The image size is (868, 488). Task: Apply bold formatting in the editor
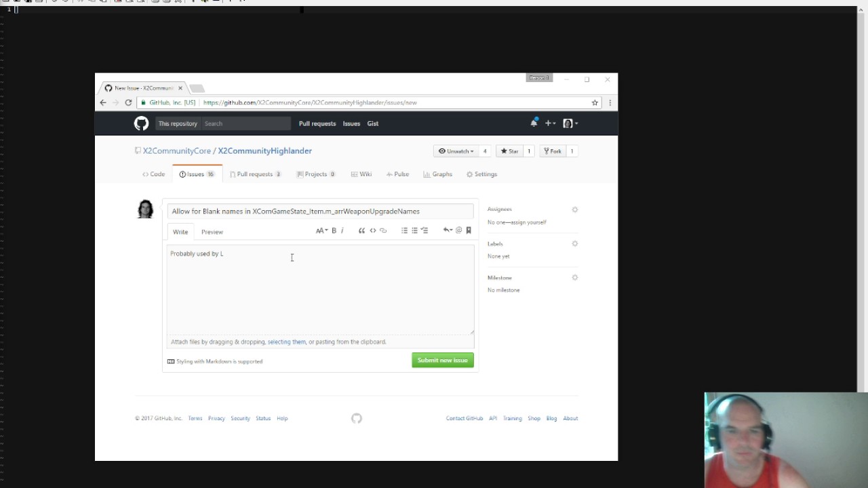coord(334,230)
